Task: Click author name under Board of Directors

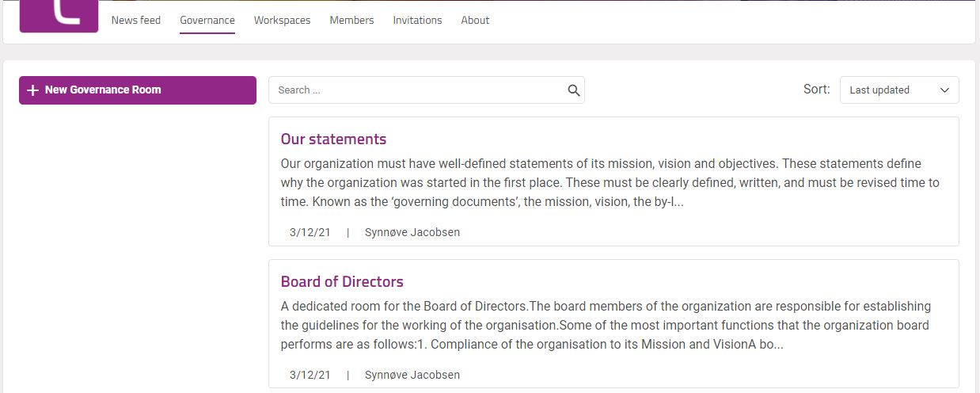Action: tap(412, 375)
